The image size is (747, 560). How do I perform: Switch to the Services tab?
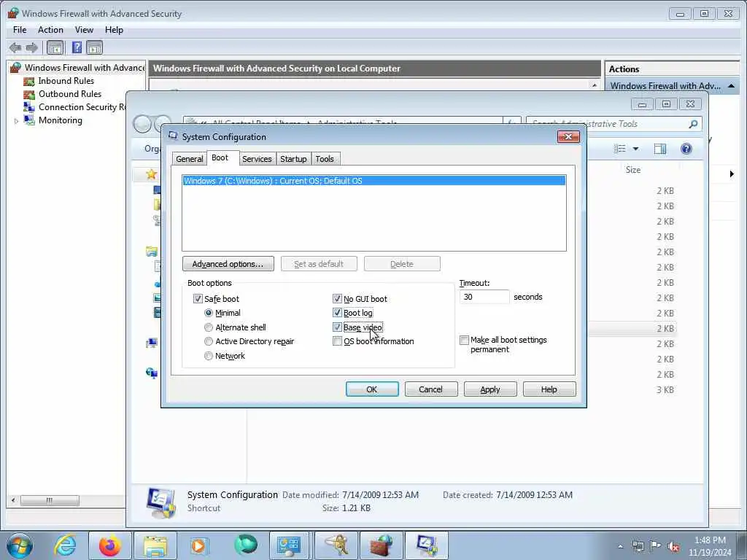[257, 159]
